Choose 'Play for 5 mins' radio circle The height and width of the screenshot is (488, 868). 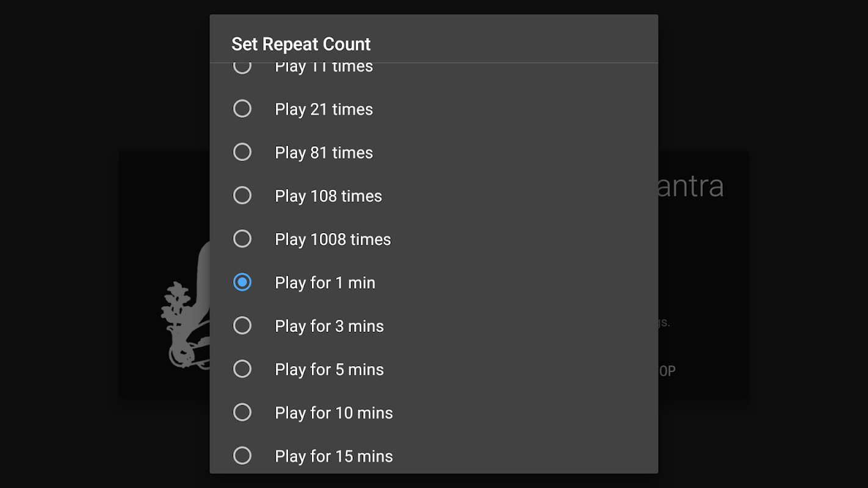pyautogui.click(x=242, y=368)
